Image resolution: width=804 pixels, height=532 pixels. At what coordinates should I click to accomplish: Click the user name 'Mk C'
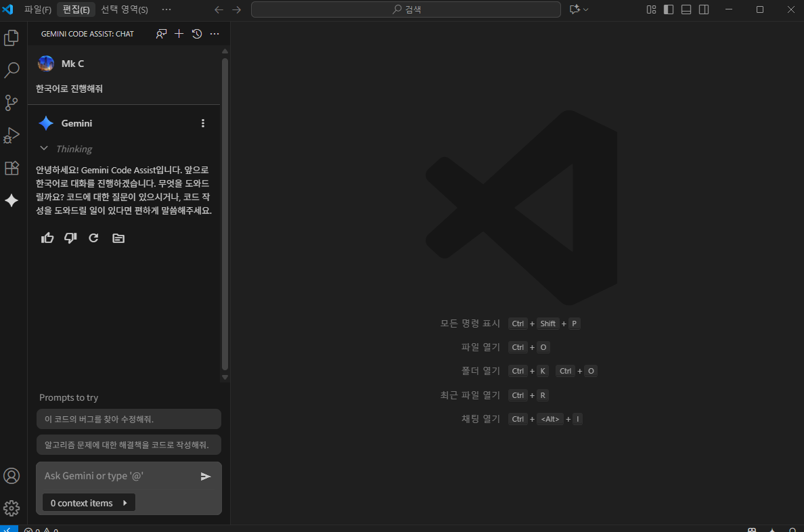pyautogui.click(x=73, y=64)
